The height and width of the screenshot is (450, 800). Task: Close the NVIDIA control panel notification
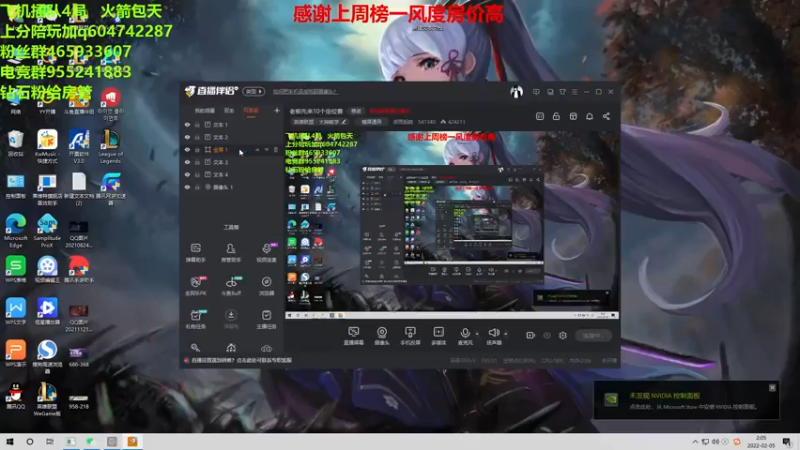coord(772,388)
